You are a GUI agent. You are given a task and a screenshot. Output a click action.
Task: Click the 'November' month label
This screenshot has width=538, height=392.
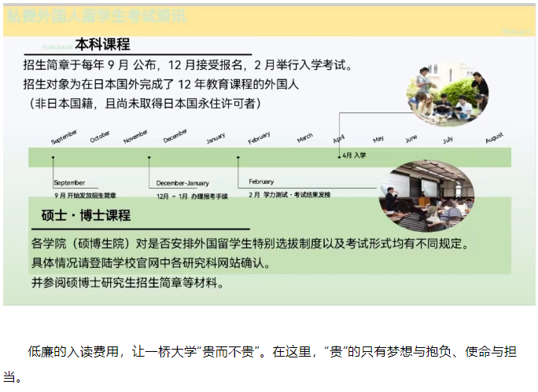coord(135,137)
